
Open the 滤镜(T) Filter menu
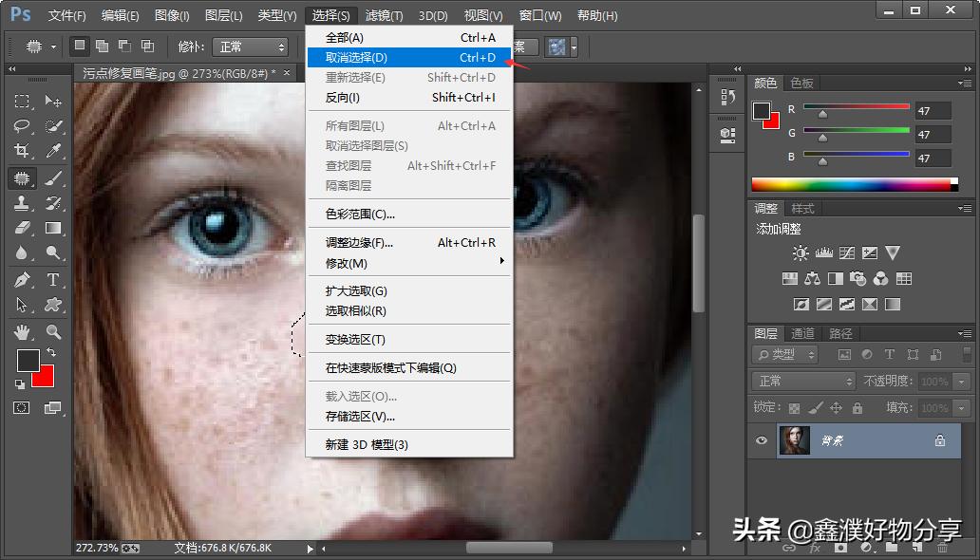[384, 16]
